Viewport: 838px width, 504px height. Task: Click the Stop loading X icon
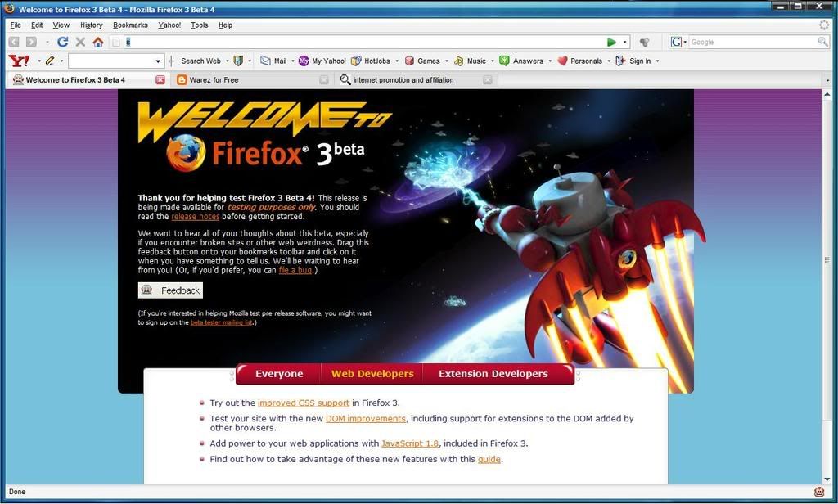(80, 42)
